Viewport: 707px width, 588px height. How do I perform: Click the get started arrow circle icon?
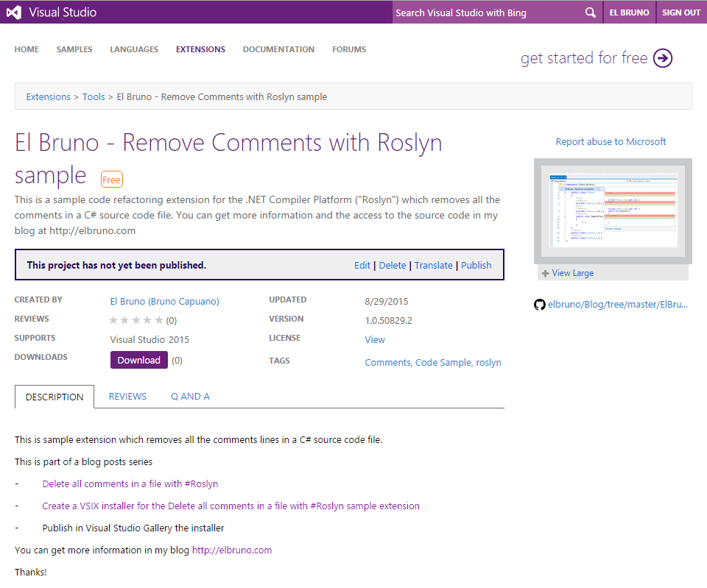[x=663, y=58]
